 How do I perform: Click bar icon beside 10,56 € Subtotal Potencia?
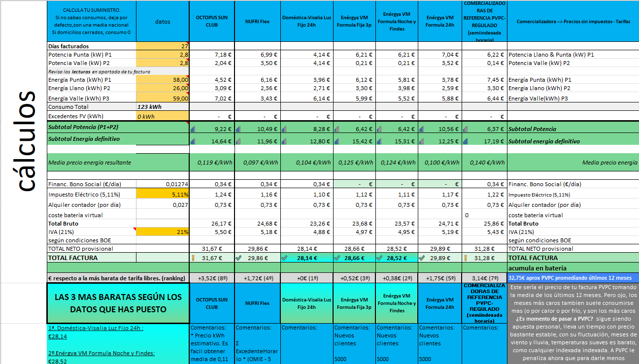coord(421,129)
